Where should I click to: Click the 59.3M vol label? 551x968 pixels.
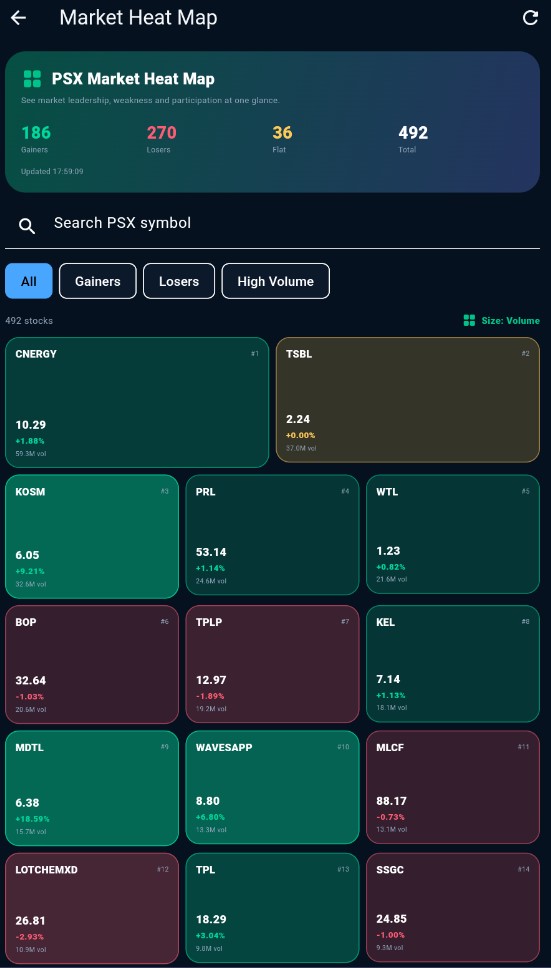coord(31,454)
